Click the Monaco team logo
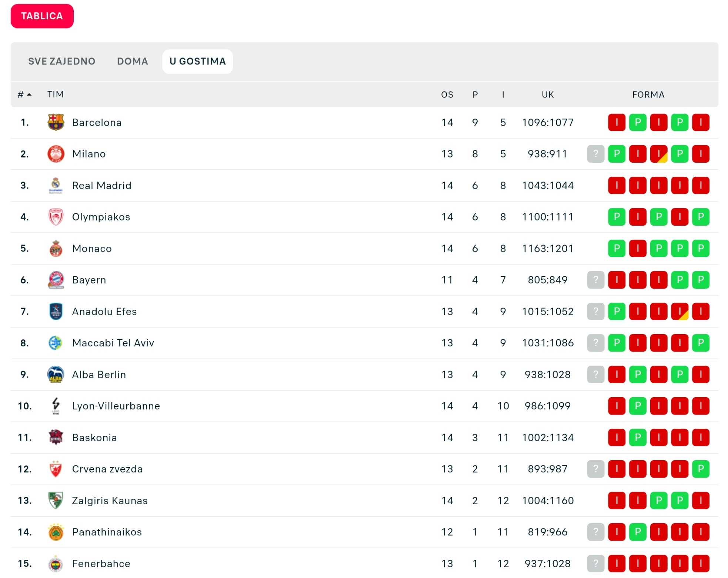Screen dimensions: 728x578 click(56, 248)
